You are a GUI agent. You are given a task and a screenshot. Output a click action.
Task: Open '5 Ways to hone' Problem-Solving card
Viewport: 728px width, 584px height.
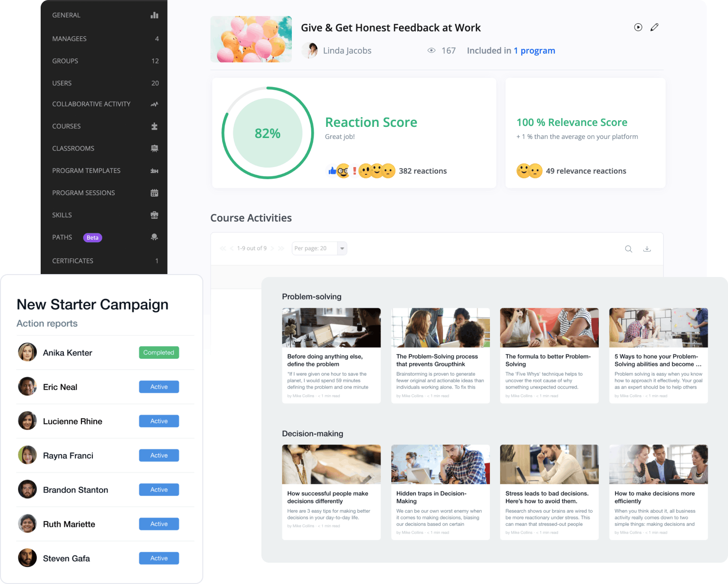[x=658, y=356]
